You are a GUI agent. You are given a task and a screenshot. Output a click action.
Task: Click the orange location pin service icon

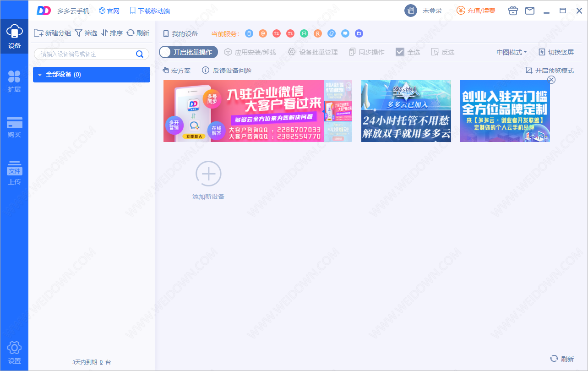point(263,33)
